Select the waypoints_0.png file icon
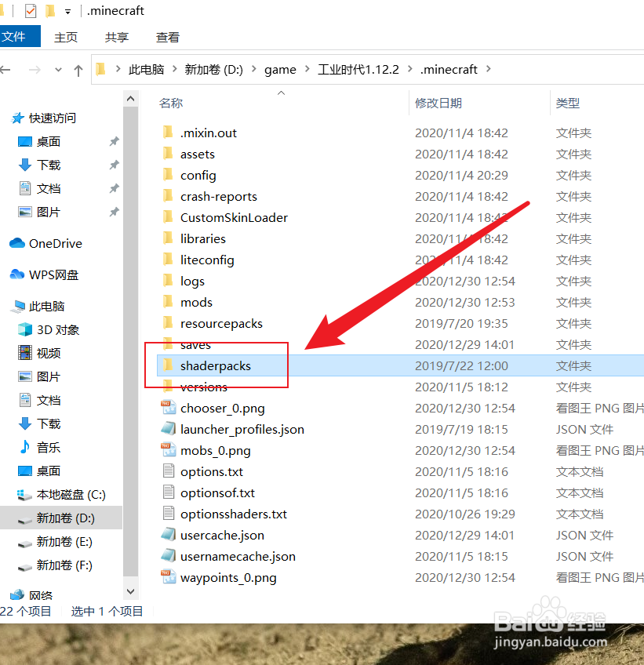 pyautogui.click(x=169, y=577)
